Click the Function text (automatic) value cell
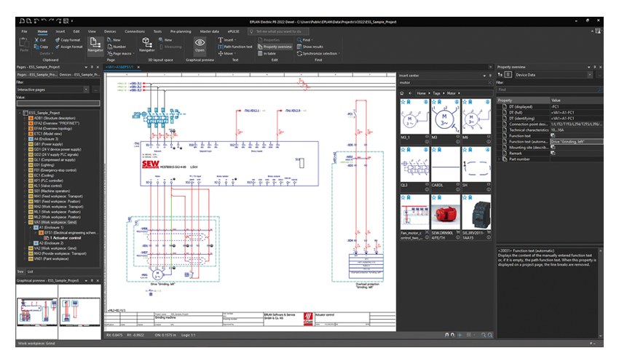The height and width of the screenshot is (364, 619). click(x=576, y=141)
